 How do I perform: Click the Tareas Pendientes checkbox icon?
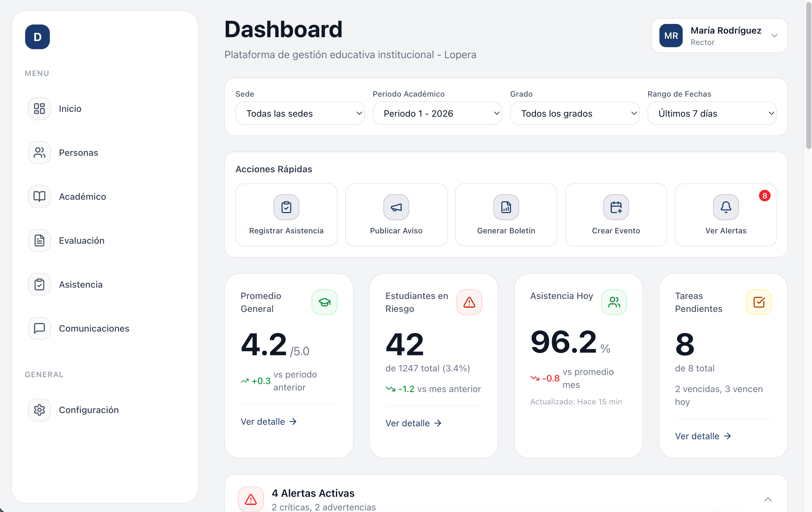pyautogui.click(x=759, y=302)
